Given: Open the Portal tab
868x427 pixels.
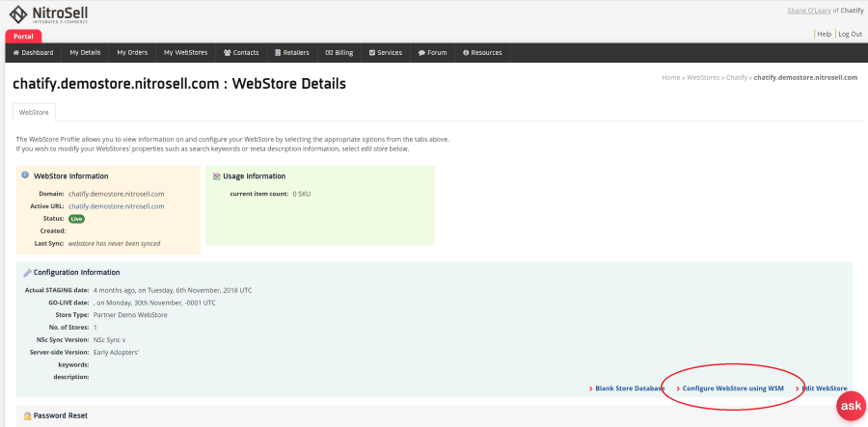Looking at the screenshot, I should pos(23,37).
